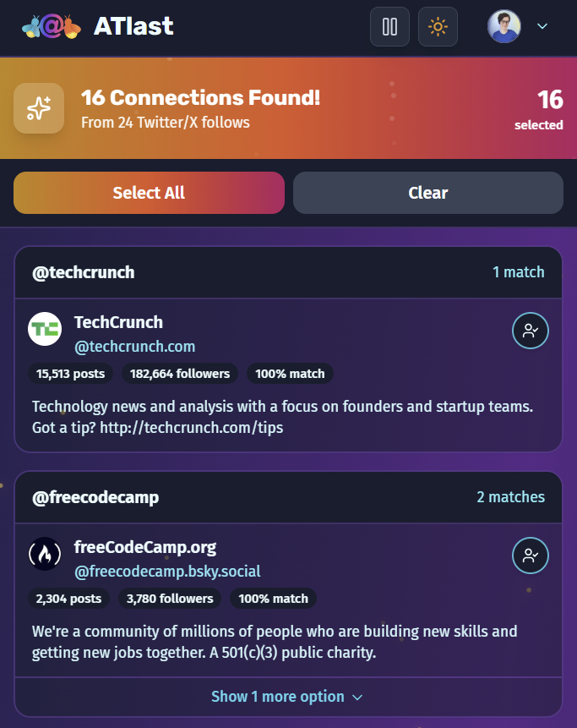This screenshot has width=577, height=728.
Task: Click the 2 matches label for freecodecamp
Action: [x=510, y=497]
